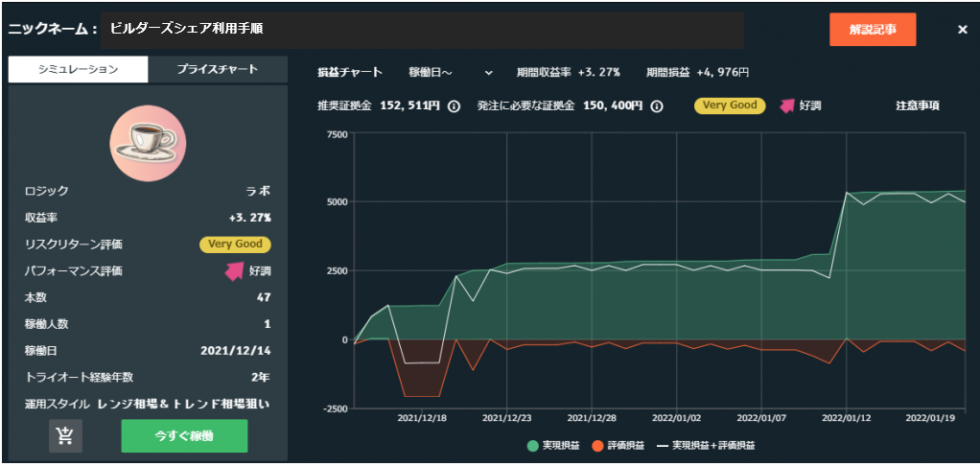Image resolution: width=980 pixels, height=466 pixels.
Task: Click the coffee cup avatar image
Action: pos(148,142)
